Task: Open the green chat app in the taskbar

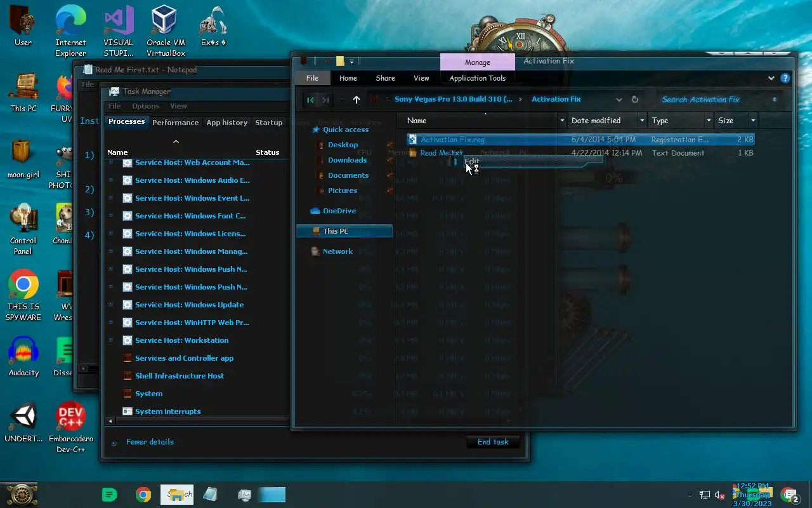Action: tap(110, 495)
